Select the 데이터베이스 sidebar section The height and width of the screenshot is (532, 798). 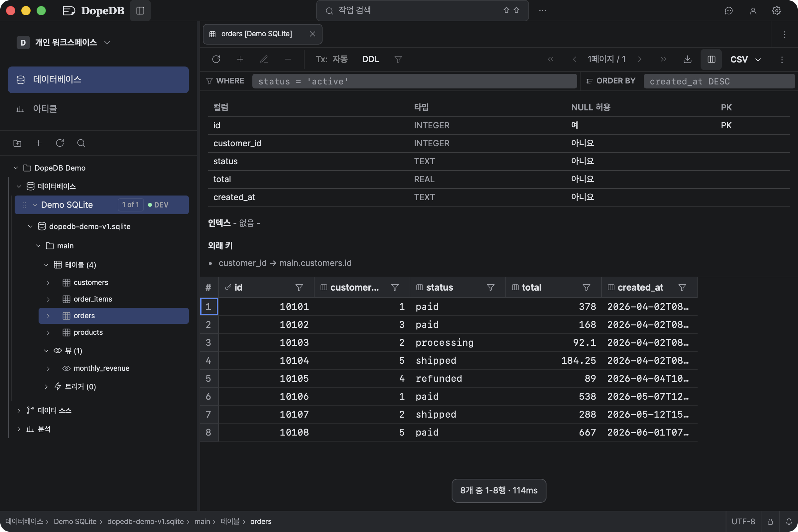(98, 80)
